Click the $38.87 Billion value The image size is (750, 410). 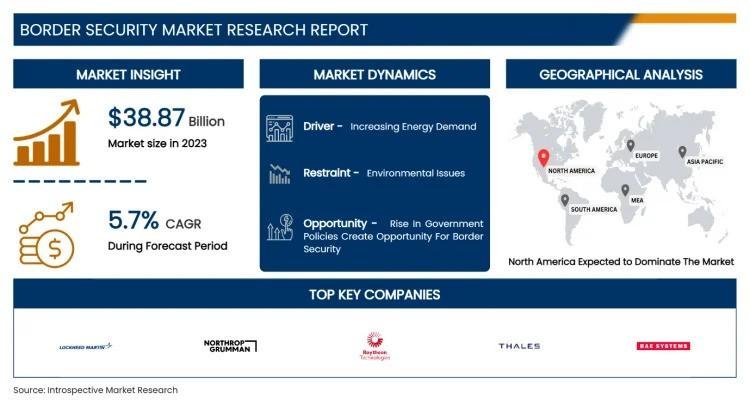[x=166, y=118]
